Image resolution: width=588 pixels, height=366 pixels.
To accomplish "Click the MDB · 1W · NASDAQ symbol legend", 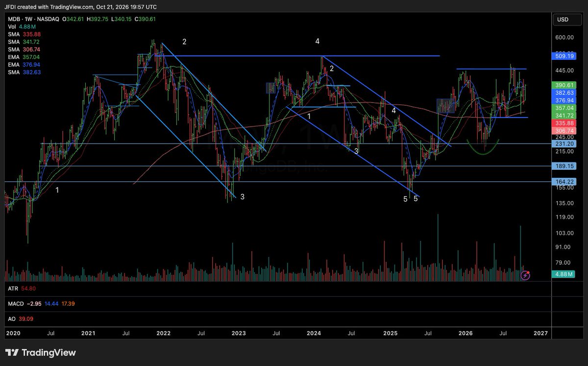I will point(33,19).
